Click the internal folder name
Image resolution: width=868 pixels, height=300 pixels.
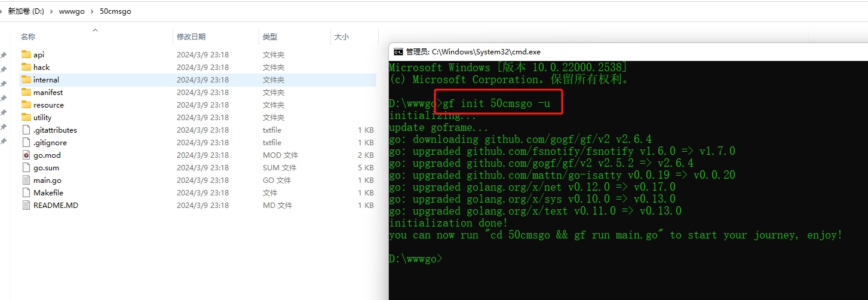[x=46, y=79]
